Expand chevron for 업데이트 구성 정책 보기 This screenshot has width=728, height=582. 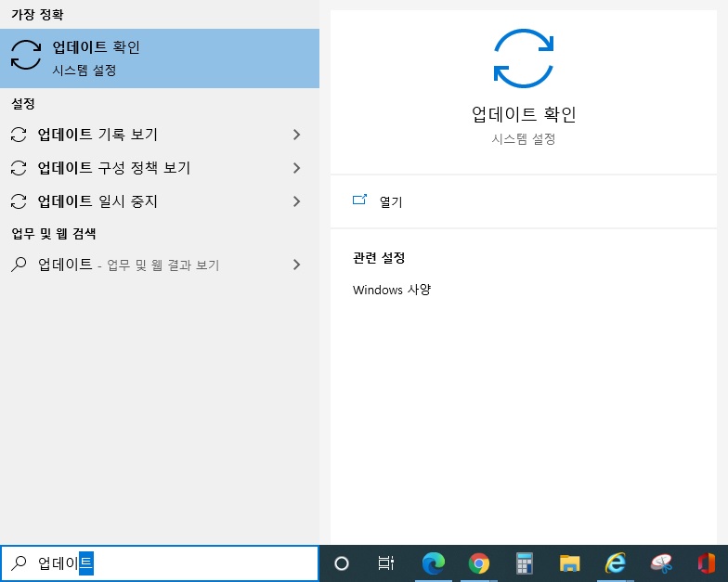click(x=297, y=168)
